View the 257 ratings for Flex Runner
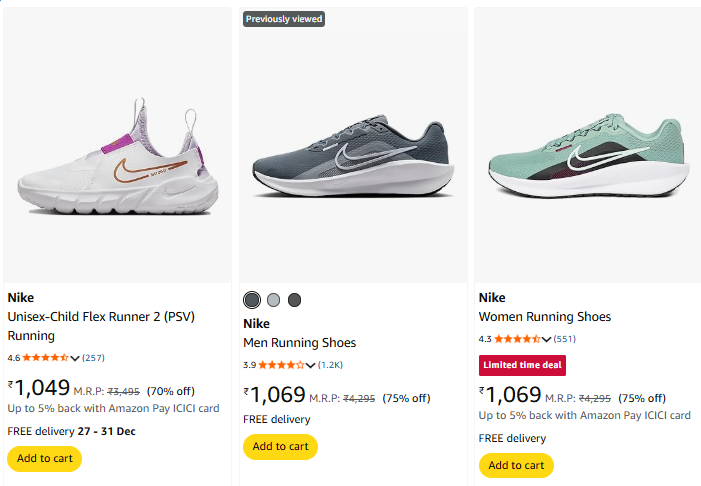 93,358
